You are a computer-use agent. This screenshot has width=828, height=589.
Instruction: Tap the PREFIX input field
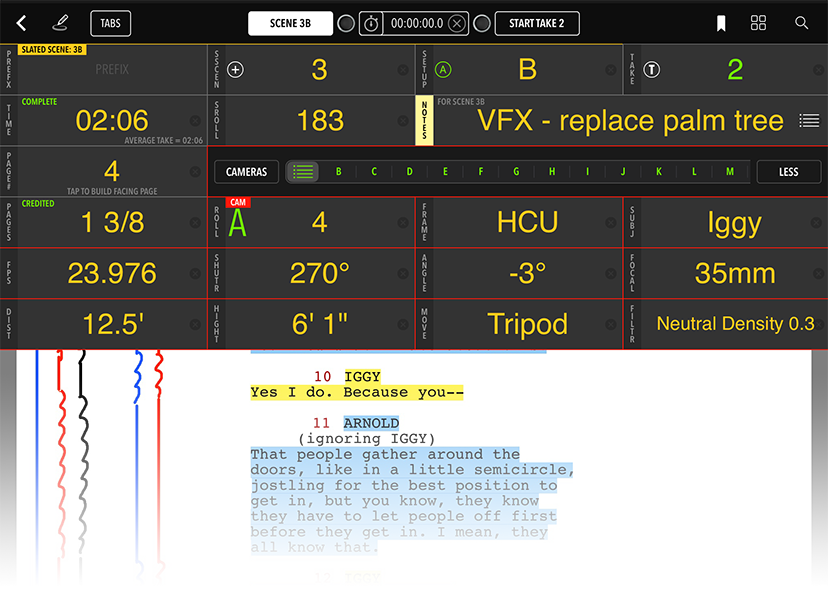click(112, 69)
